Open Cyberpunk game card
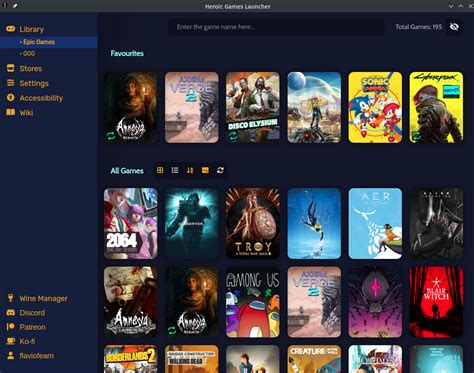 [x=436, y=107]
